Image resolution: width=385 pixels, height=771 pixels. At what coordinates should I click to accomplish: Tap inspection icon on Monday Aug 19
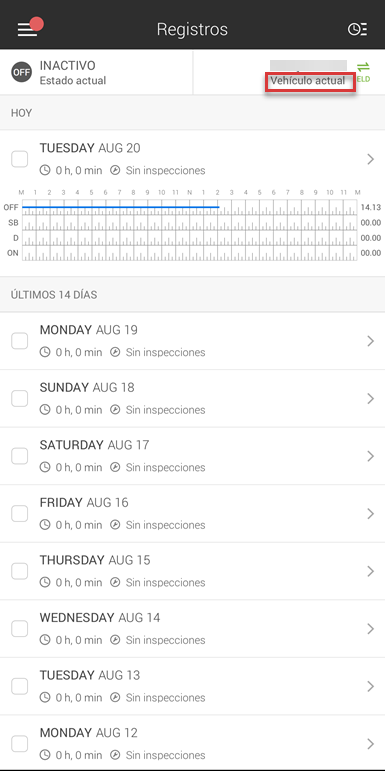(x=115, y=353)
